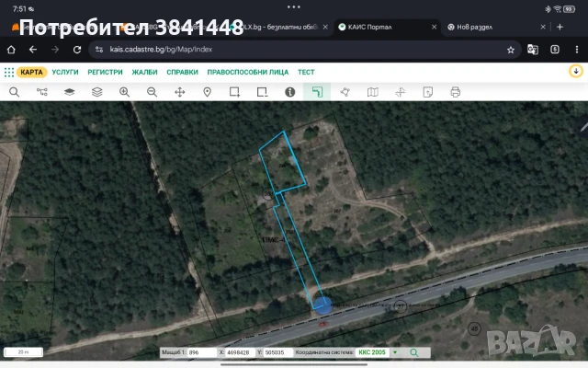Click the green coordinate search magnifier

click(414, 352)
